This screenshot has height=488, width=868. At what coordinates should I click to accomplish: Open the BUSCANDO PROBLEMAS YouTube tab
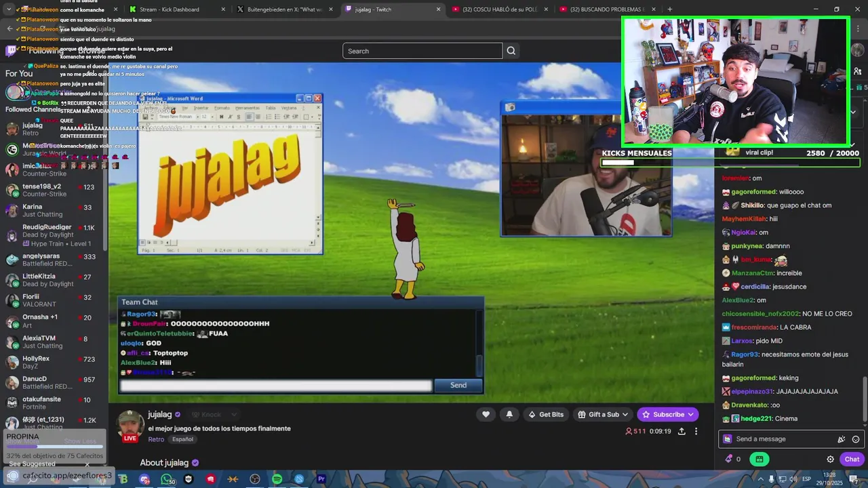(x=606, y=9)
